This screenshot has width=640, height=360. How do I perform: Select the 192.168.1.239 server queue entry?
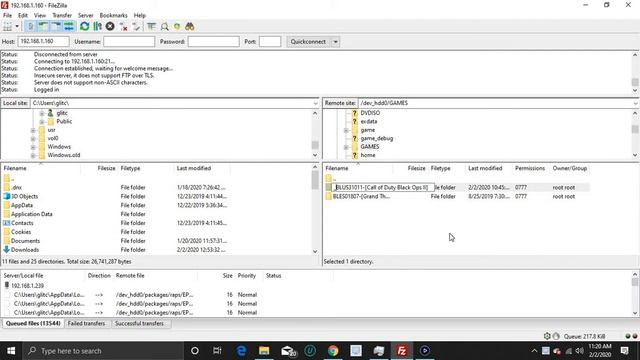(x=27, y=286)
